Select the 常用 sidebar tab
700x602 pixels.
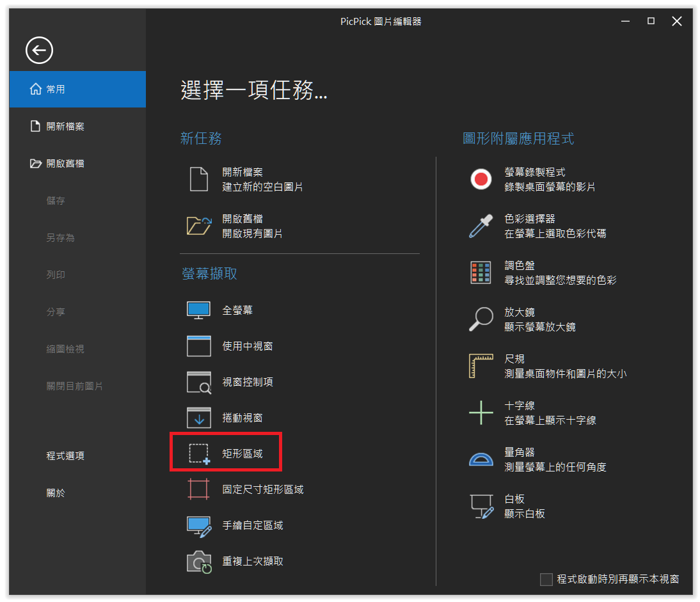(77, 90)
